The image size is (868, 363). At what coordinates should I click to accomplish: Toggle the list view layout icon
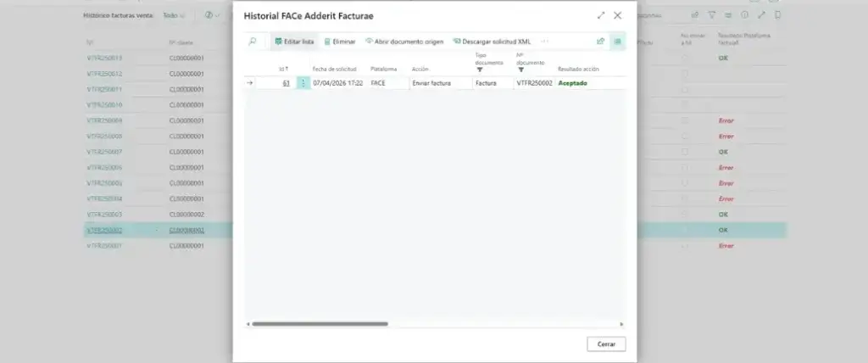click(x=617, y=41)
